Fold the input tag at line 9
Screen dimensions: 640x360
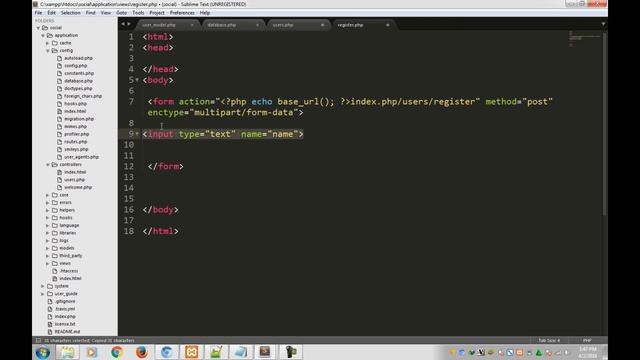(137, 134)
